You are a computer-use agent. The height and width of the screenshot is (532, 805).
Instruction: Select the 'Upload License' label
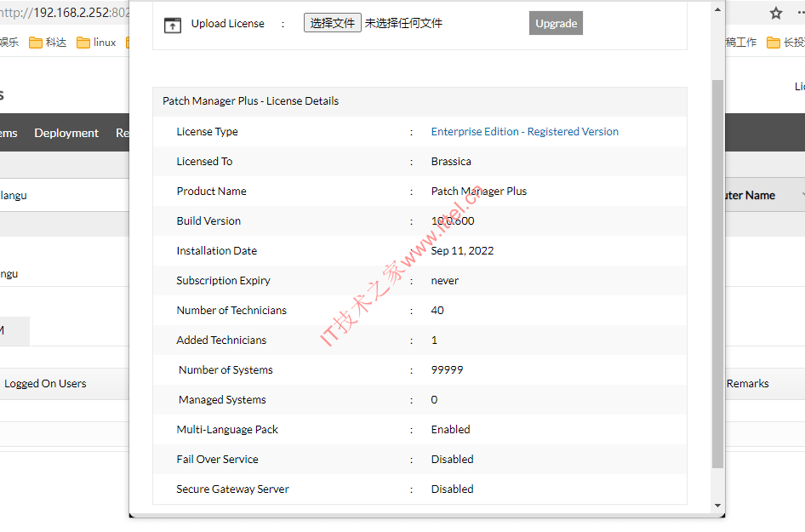(228, 24)
